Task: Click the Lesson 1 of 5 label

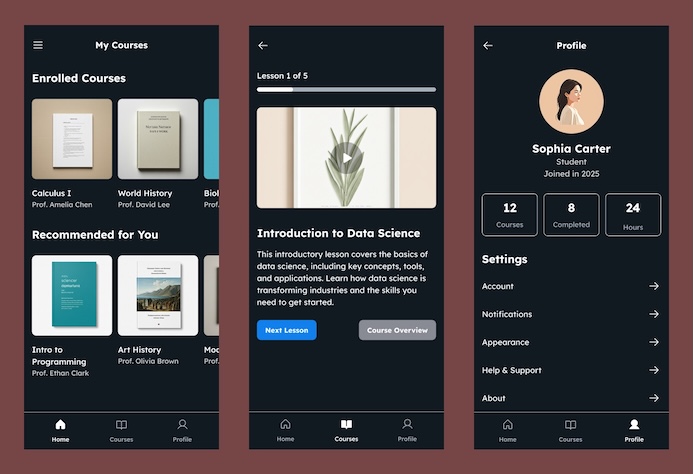Action: 282,76
